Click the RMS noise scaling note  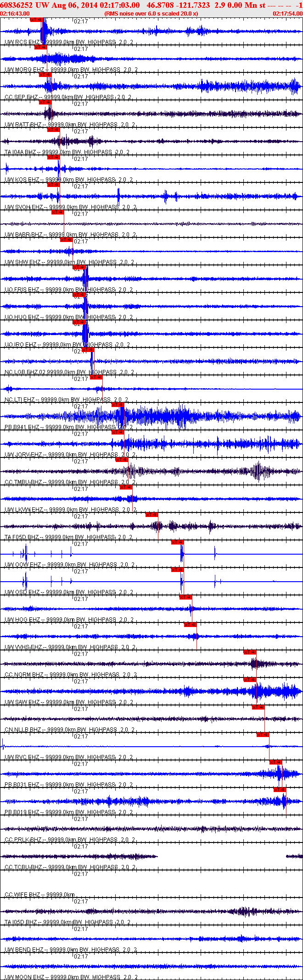[x=151, y=14]
